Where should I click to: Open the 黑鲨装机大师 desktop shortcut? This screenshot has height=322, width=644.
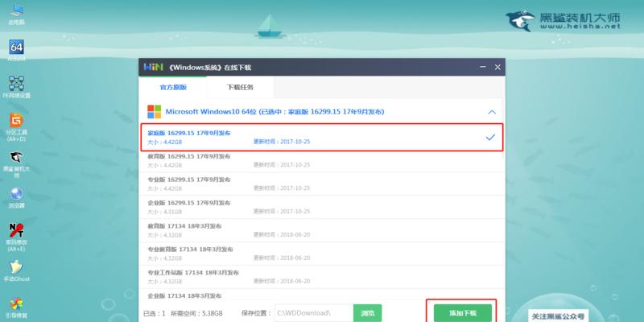pyautogui.click(x=16, y=164)
